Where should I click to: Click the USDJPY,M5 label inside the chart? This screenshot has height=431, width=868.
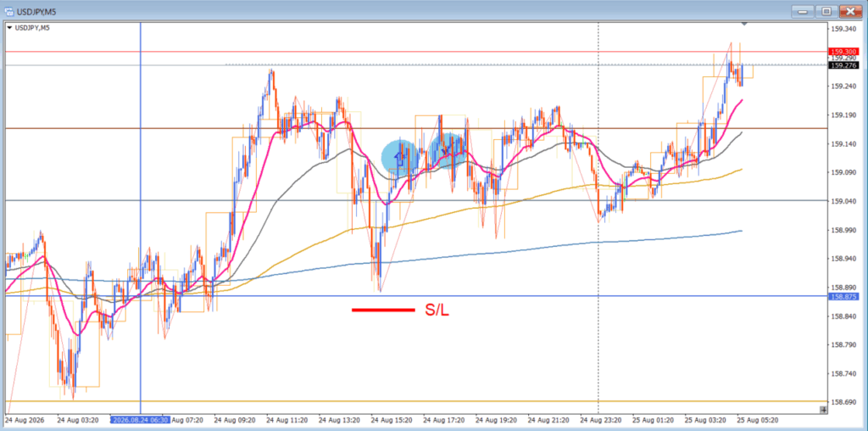[31, 28]
